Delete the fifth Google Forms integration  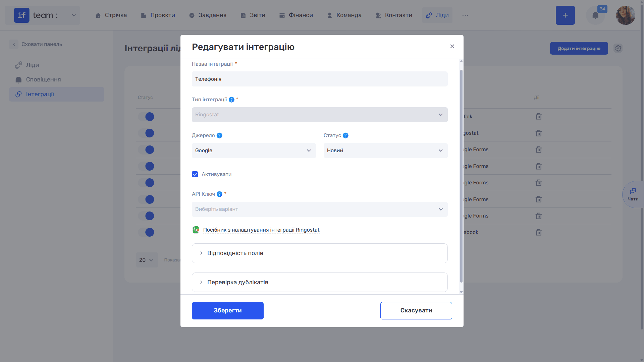tap(539, 216)
